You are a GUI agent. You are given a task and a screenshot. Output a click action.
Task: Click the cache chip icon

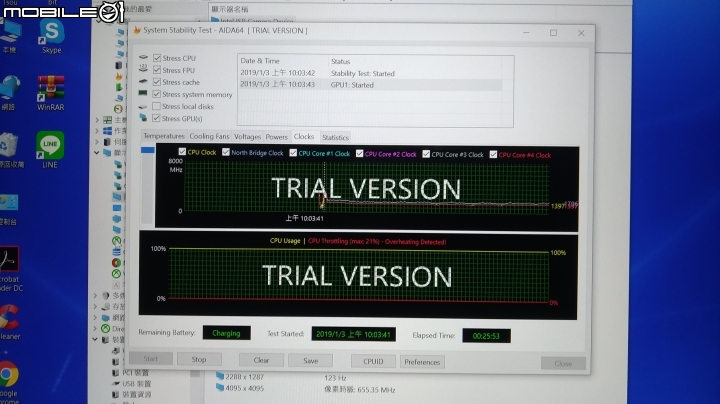point(143,81)
